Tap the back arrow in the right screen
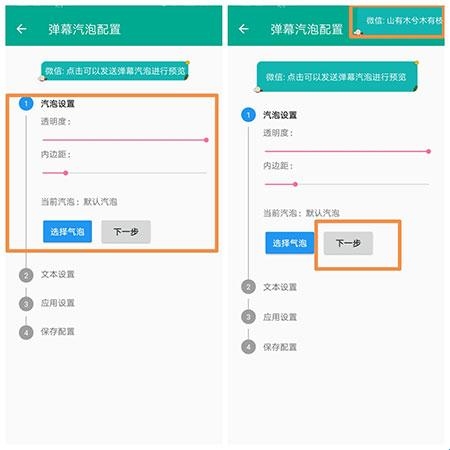 244,29
